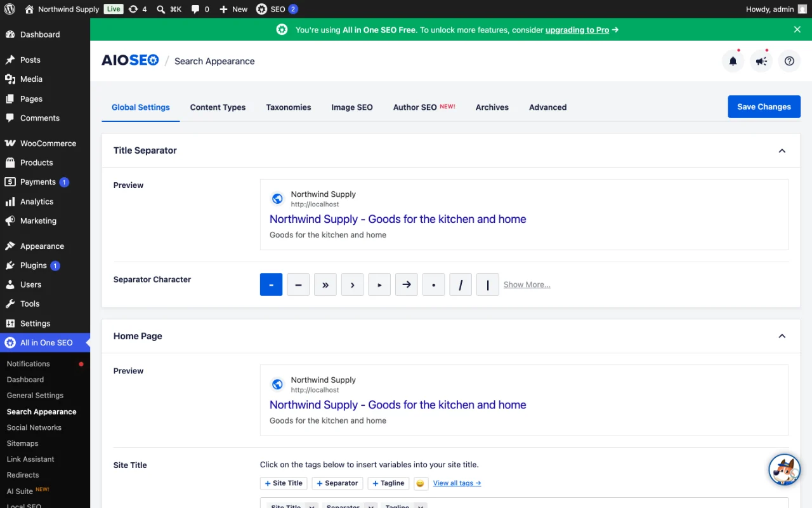812x508 pixels.
Task: Open the Advanced tab
Action: click(x=547, y=107)
